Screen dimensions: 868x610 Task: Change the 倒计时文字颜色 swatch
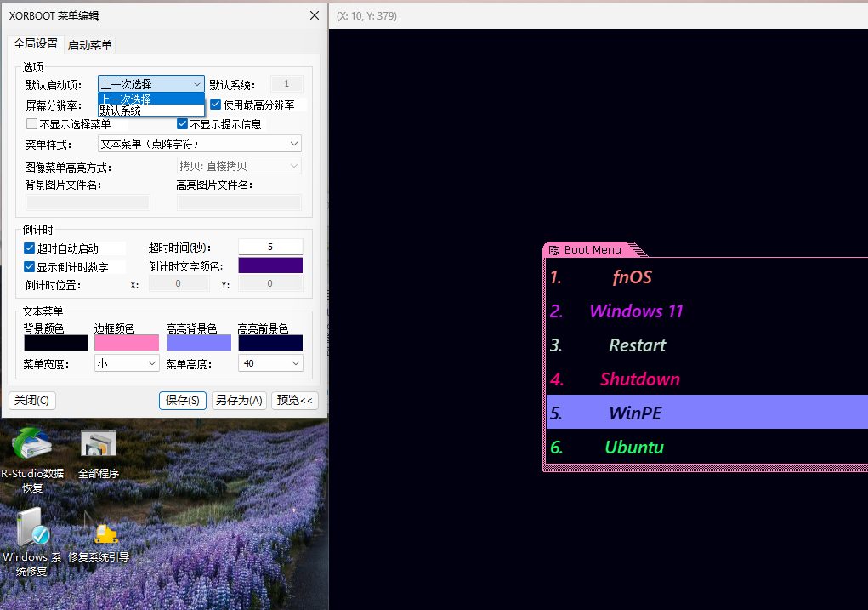pos(270,265)
